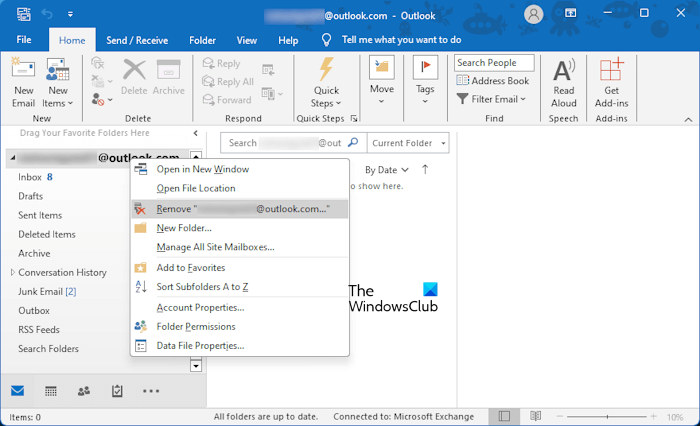
Task: Switch to People view icon
Action: [83, 391]
